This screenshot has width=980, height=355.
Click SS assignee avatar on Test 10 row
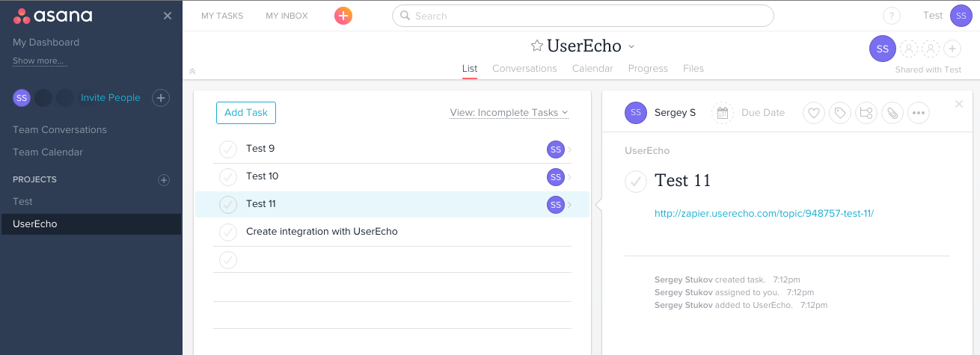point(555,177)
